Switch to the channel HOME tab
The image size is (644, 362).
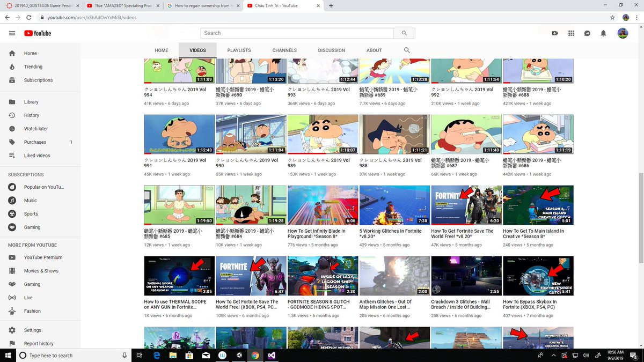(x=162, y=50)
